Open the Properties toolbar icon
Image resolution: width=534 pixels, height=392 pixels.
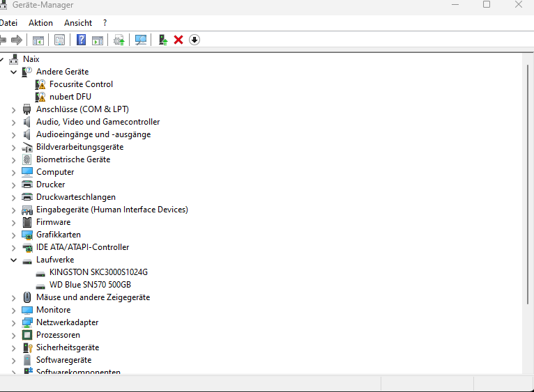pos(59,40)
